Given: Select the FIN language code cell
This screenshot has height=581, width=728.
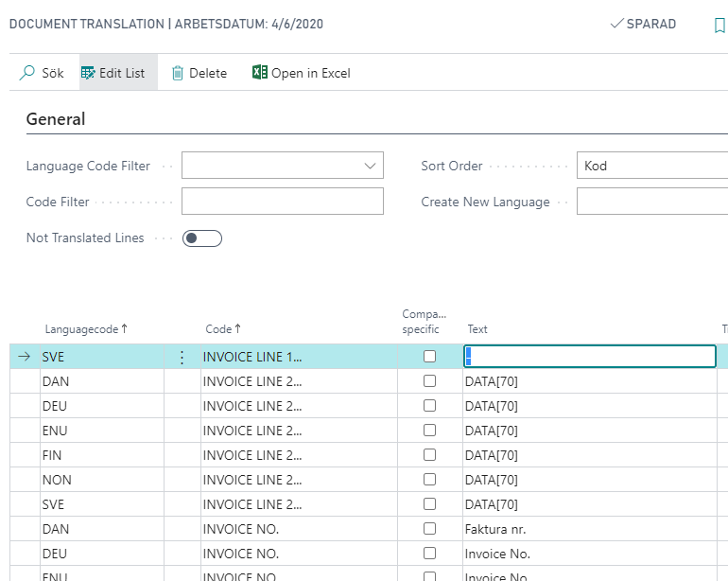Looking at the screenshot, I should (x=102, y=455).
